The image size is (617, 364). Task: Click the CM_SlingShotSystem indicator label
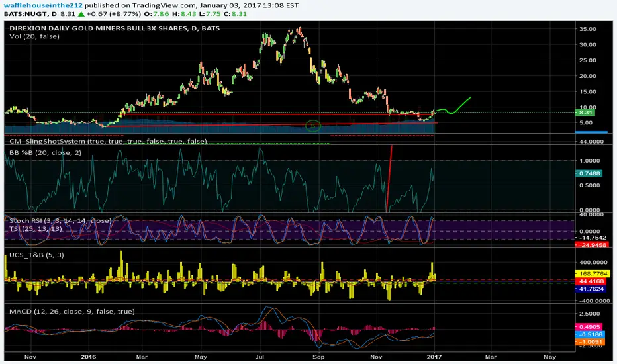108,141
